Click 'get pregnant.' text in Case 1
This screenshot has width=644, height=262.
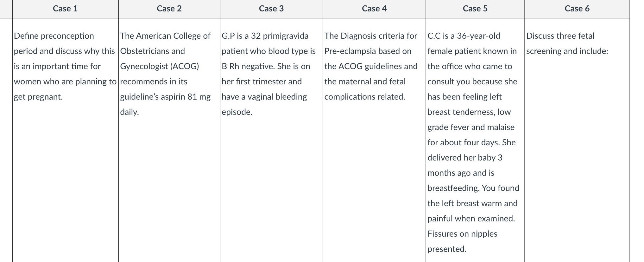click(38, 97)
